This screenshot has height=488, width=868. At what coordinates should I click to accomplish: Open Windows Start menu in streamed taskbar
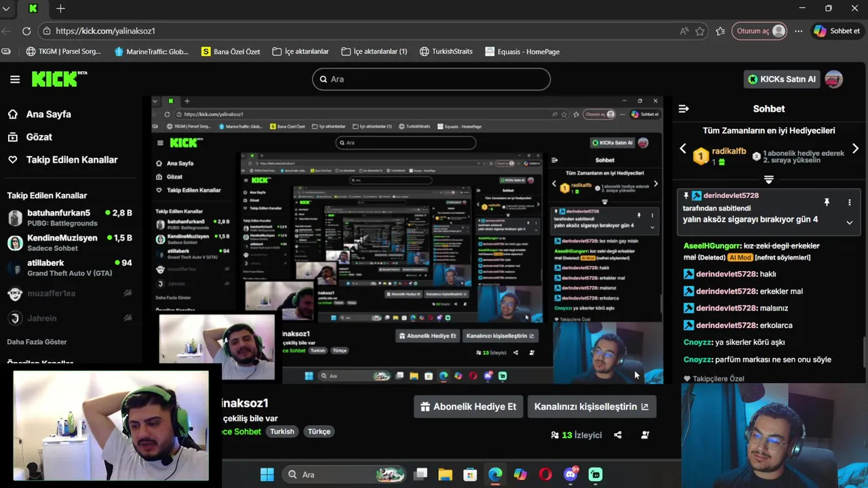[x=267, y=474]
